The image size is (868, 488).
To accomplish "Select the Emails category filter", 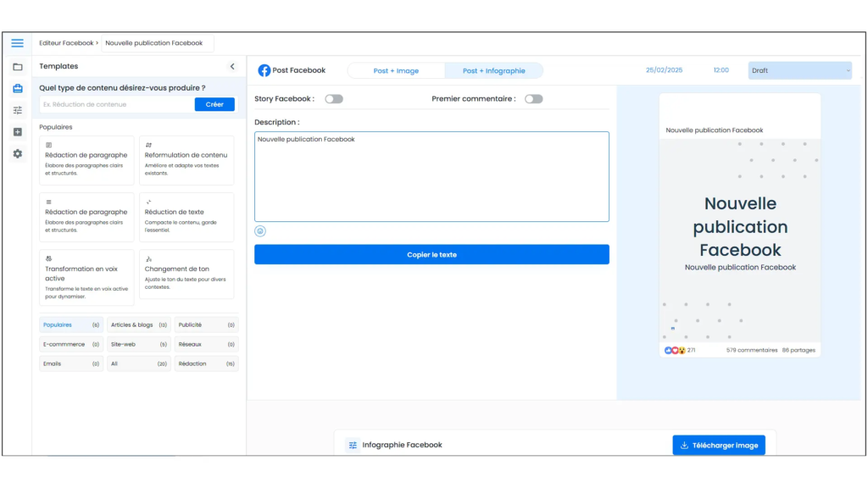I will [x=71, y=363].
